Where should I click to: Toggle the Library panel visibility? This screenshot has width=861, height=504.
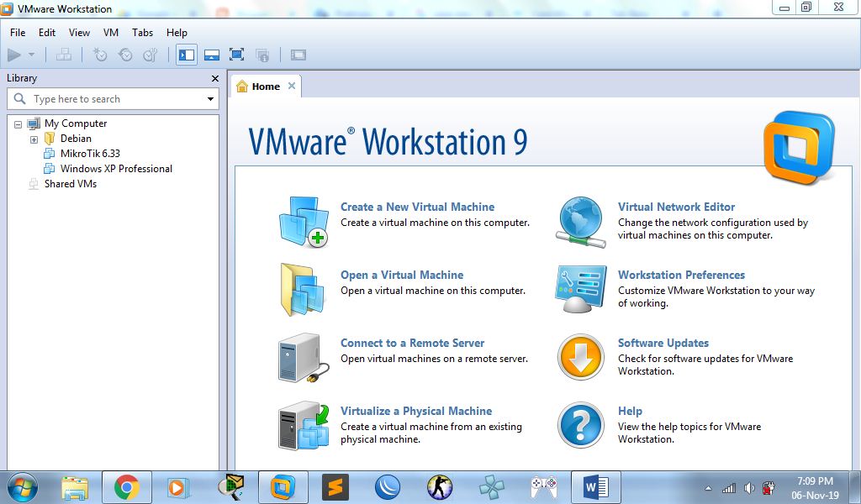click(186, 54)
